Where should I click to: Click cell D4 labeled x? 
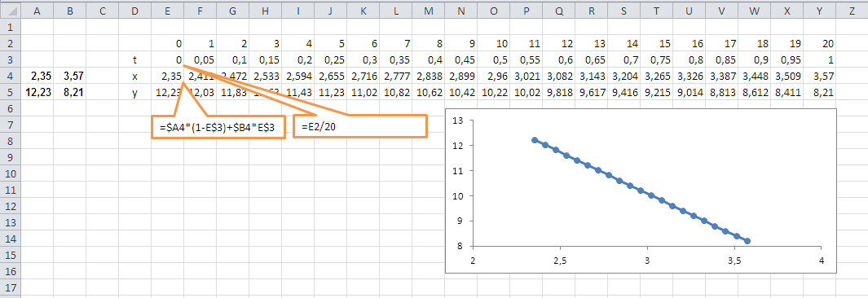point(135,76)
